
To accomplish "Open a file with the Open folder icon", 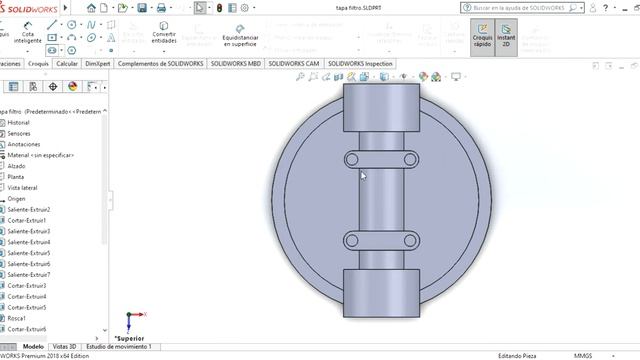I will click(x=122, y=8).
